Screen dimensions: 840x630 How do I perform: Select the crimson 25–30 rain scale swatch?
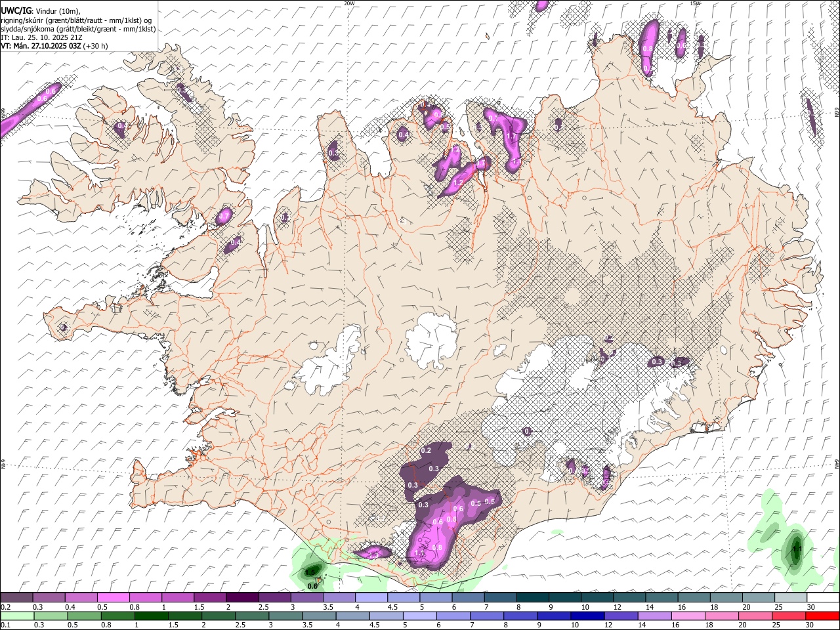pyautogui.click(x=789, y=616)
